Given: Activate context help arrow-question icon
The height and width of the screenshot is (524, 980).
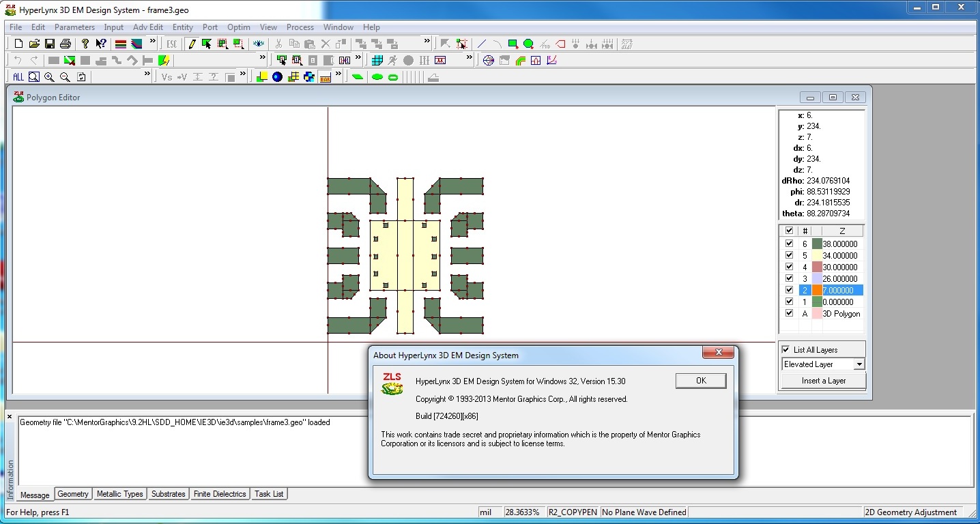Looking at the screenshot, I should [101, 44].
